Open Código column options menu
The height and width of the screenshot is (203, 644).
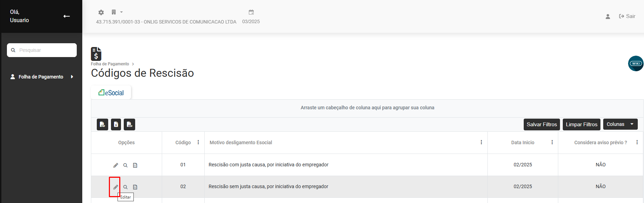pyautogui.click(x=198, y=142)
